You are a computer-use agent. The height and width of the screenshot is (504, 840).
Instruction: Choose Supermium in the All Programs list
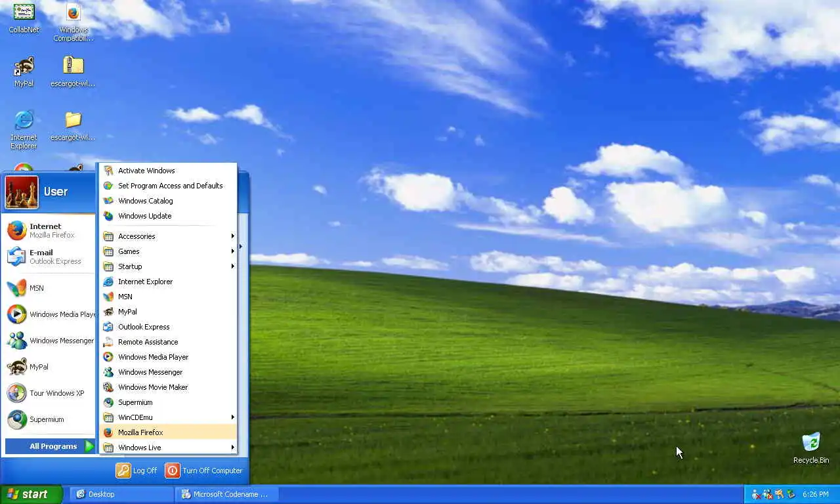[x=168, y=402]
